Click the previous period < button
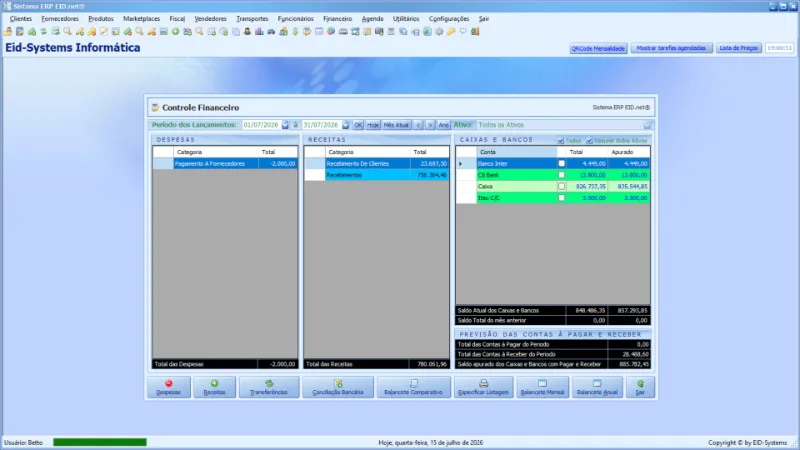800x450 pixels. click(x=418, y=125)
